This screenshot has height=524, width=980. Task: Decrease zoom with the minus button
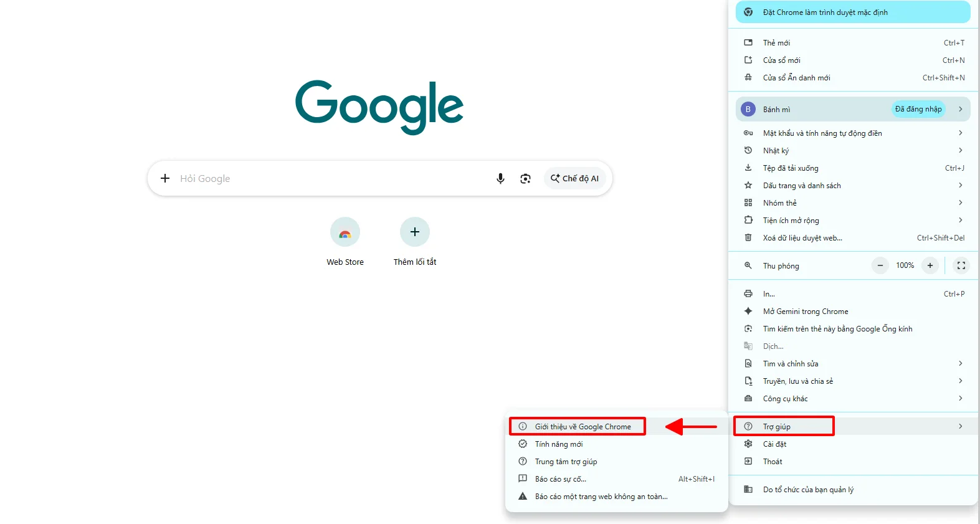tap(880, 265)
